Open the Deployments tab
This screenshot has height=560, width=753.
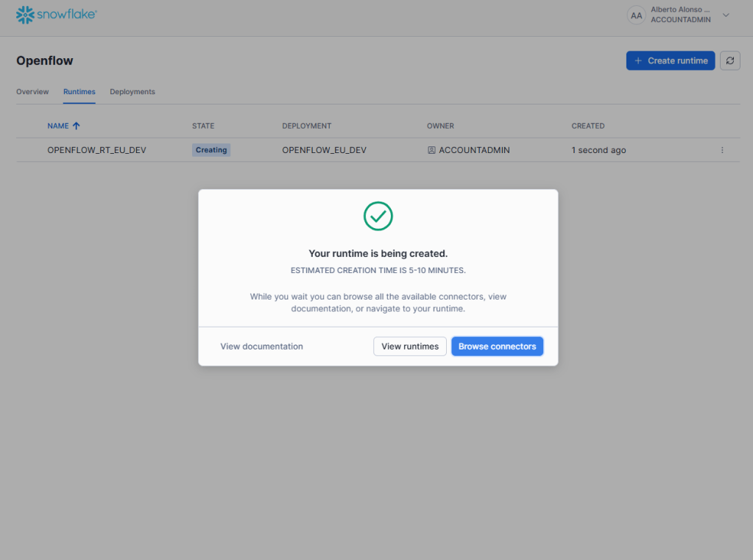(x=132, y=92)
